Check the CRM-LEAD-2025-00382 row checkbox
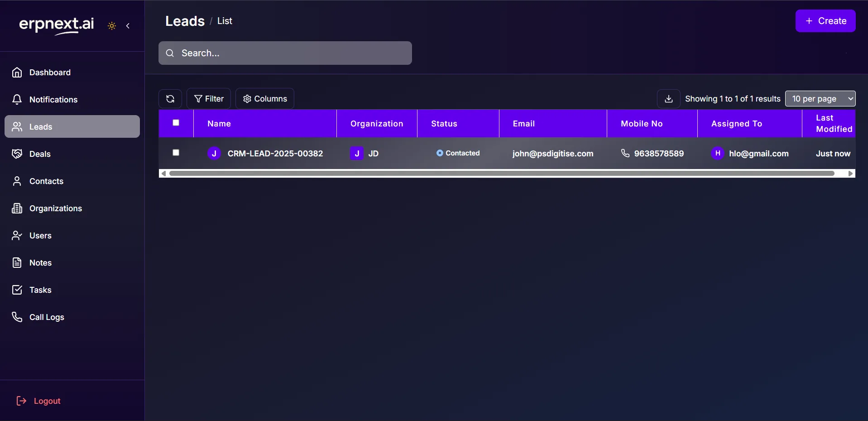 coord(176,153)
